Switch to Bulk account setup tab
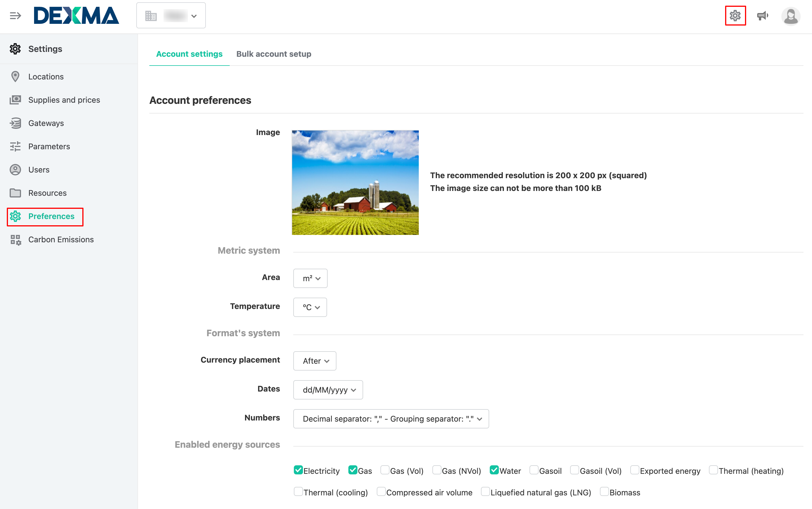Screen dimensions: 812x509 point(273,54)
